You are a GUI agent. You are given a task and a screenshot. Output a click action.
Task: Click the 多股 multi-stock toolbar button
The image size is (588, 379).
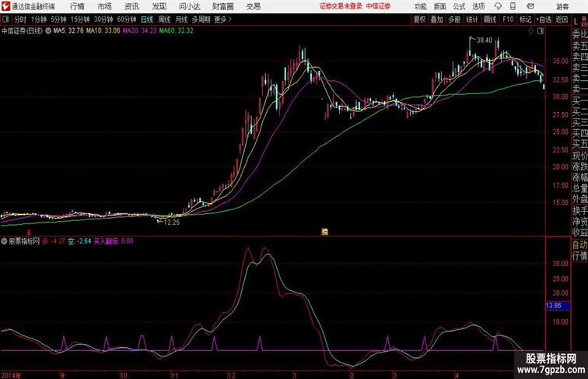pyautogui.click(x=454, y=19)
